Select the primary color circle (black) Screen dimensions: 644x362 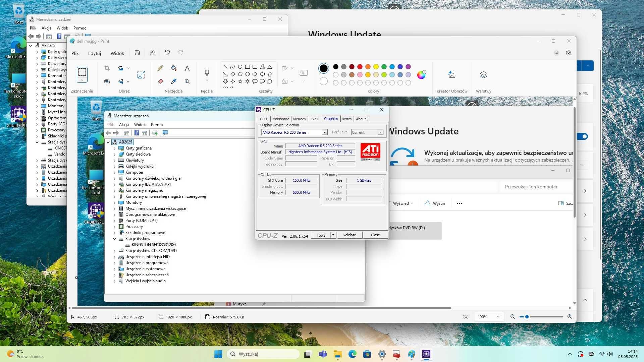coord(323,68)
